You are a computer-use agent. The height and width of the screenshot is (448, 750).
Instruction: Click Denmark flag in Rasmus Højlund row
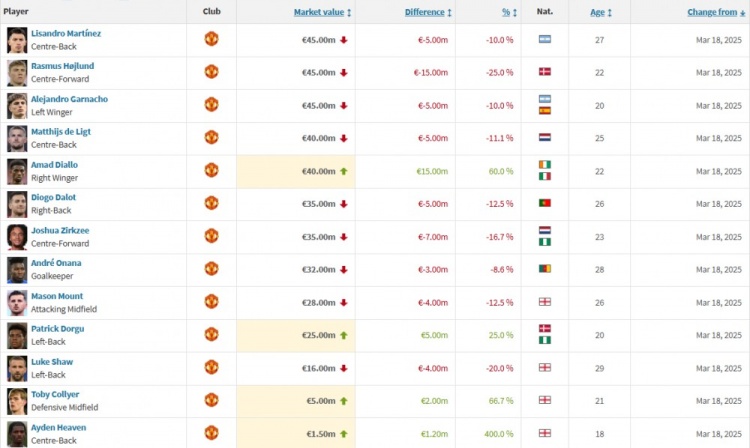pos(544,72)
